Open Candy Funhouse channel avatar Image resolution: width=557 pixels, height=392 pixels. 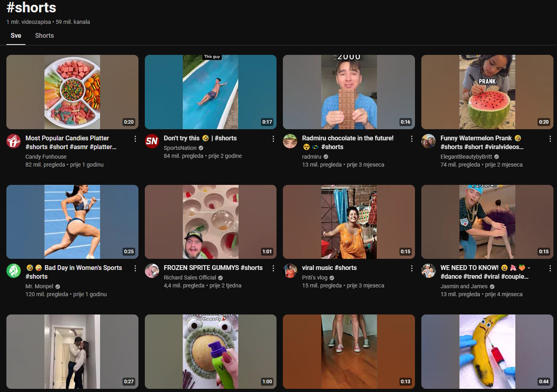(x=14, y=141)
